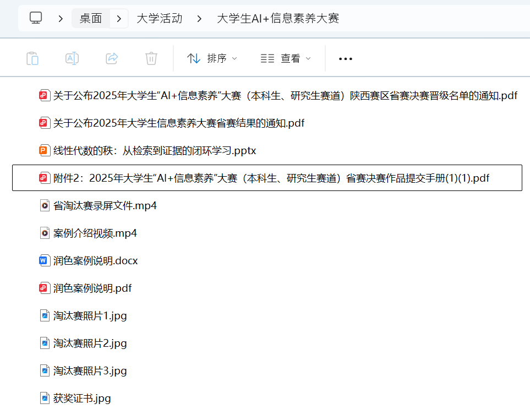The height and width of the screenshot is (420, 530).
Task: Click the Share icon in the toolbar
Action: tap(112, 58)
